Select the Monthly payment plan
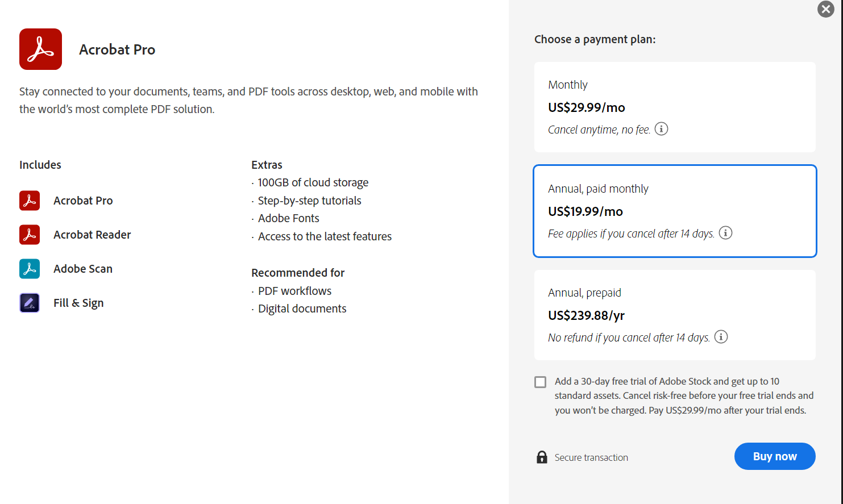Image resolution: width=843 pixels, height=504 pixels. point(674,106)
